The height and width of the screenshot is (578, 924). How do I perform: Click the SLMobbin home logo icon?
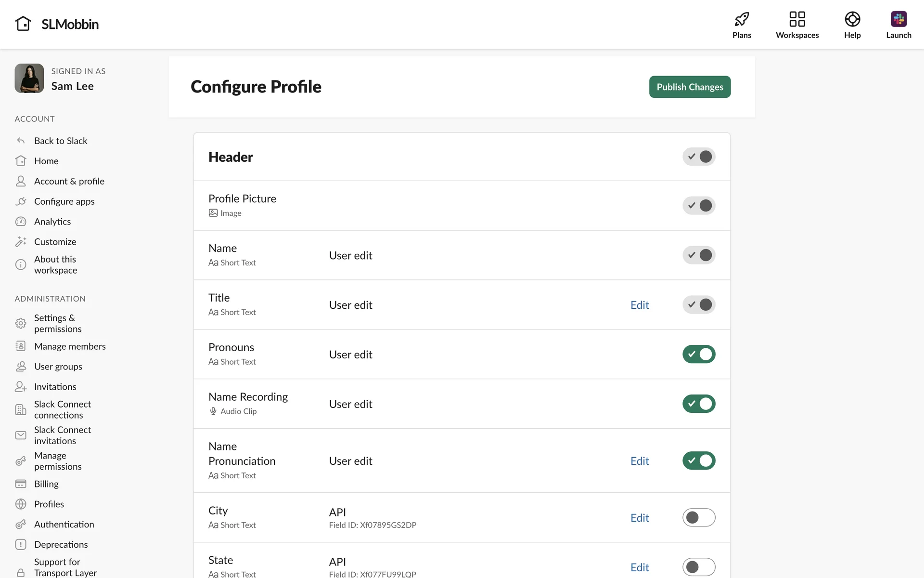23,24
